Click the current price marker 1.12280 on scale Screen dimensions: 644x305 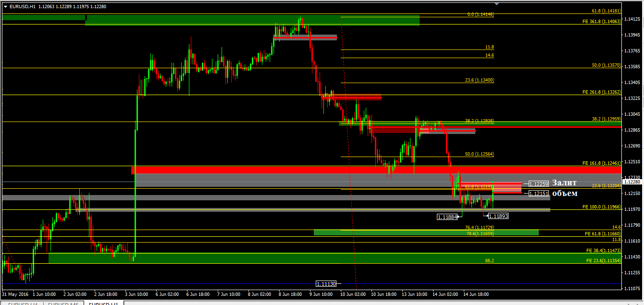(x=632, y=182)
